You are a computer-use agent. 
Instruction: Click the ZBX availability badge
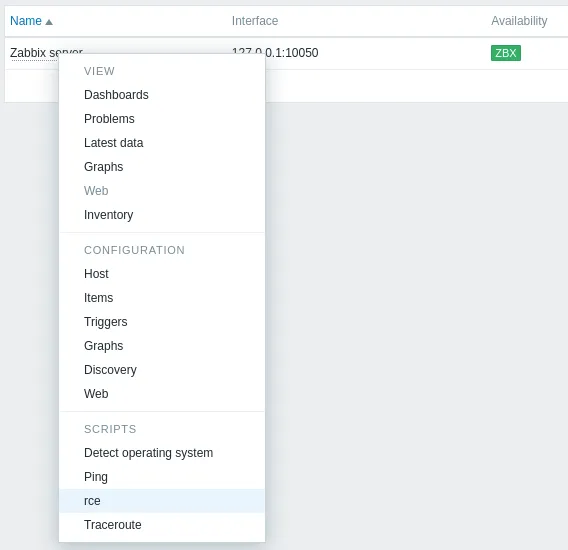(506, 53)
